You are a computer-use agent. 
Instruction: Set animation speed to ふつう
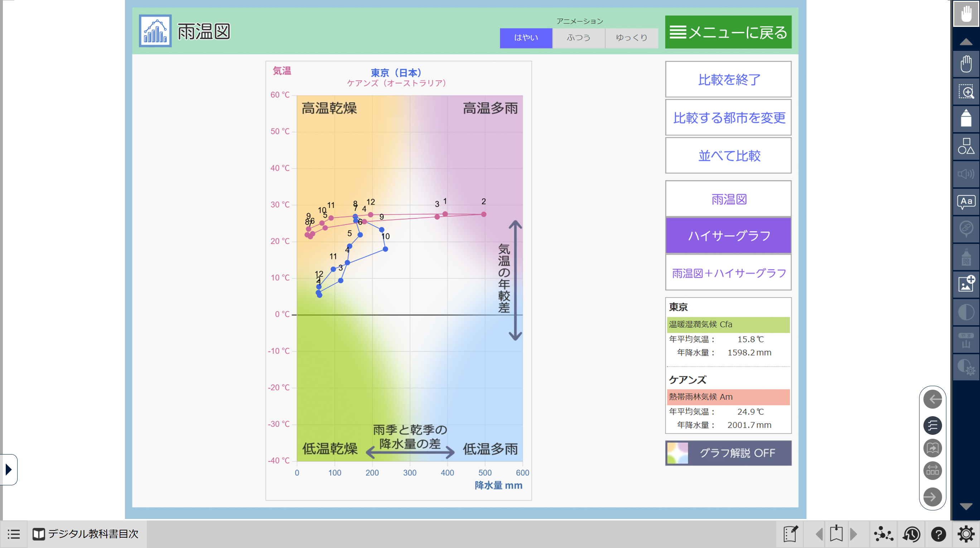tap(578, 38)
